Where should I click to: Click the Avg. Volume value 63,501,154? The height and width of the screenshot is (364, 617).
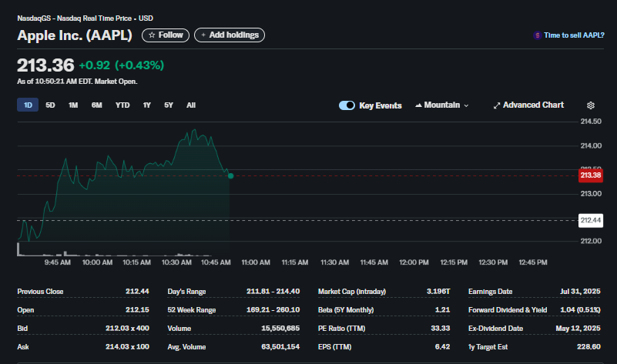point(280,347)
